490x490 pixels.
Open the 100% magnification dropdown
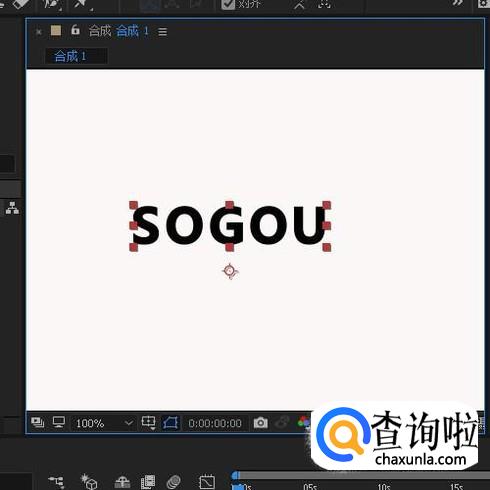pos(104,423)
